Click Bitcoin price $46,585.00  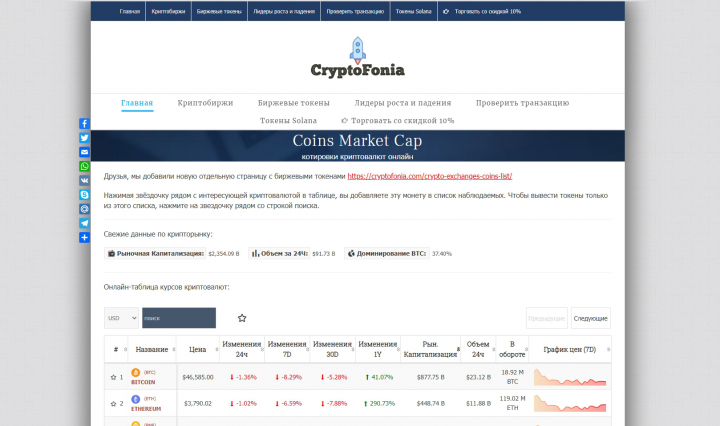(x=198, y=377)
